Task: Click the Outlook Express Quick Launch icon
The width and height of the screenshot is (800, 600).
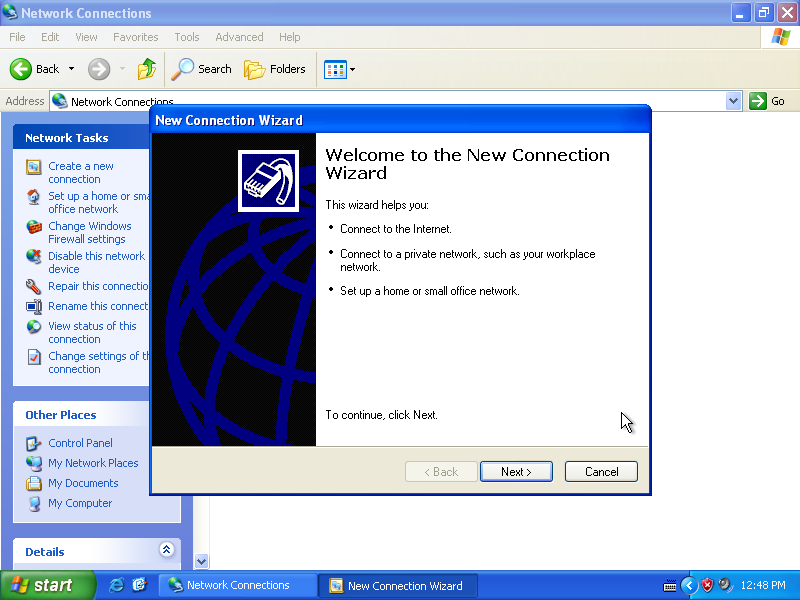Action: click(x=139, y=585)
